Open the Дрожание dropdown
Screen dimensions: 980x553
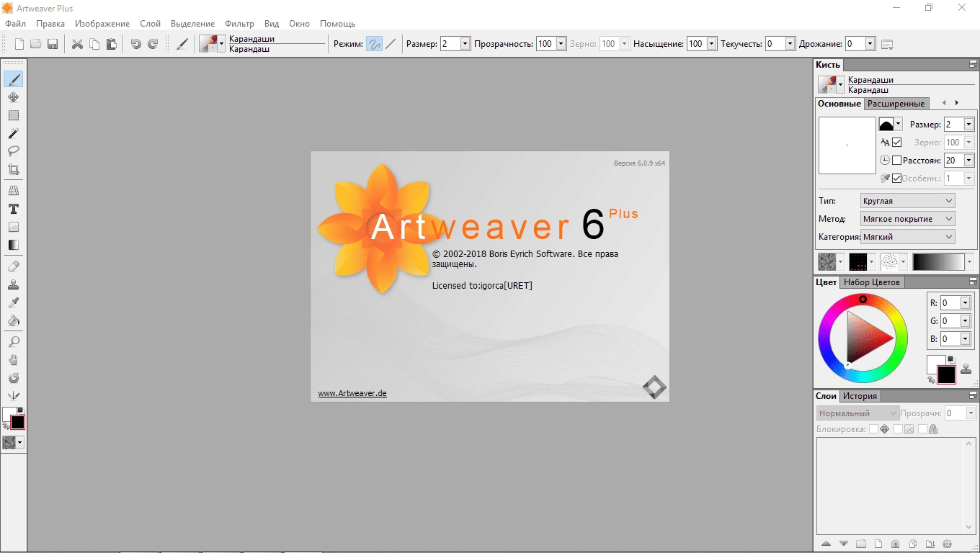[870, 44]
